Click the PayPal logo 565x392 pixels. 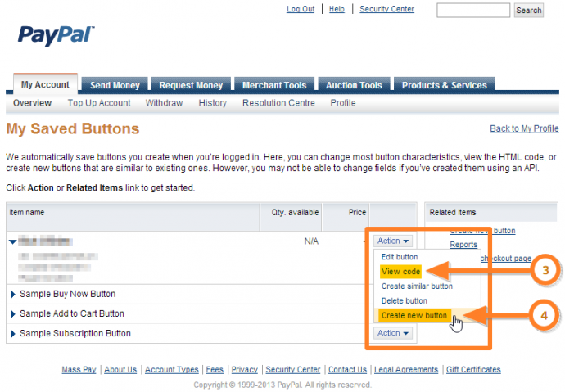[56, 35]
